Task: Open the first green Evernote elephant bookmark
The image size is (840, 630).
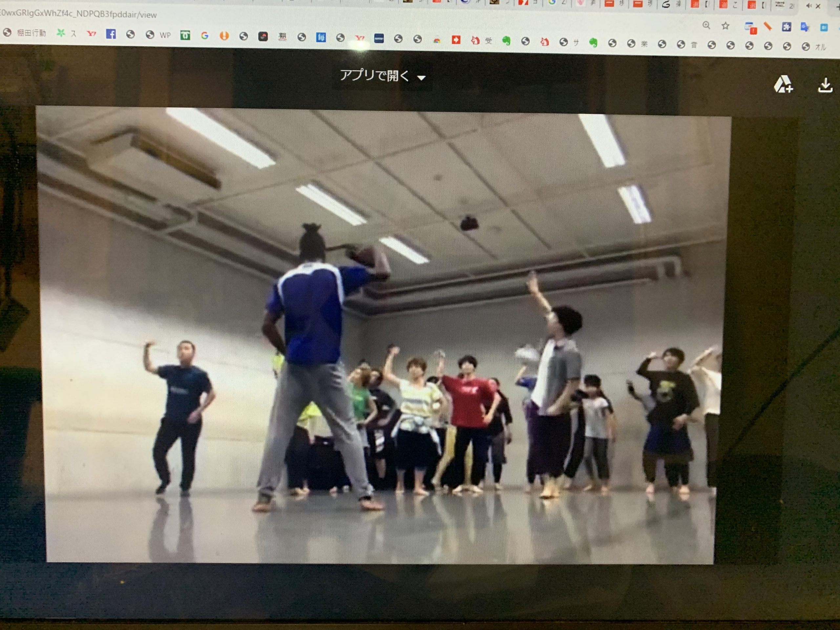Action: coord(506,41)
